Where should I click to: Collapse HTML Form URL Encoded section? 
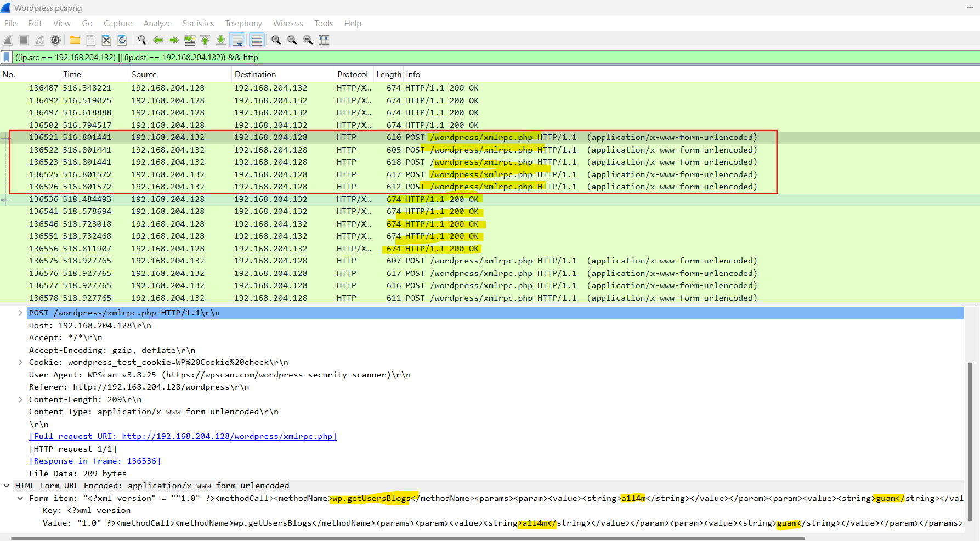[7, 486]
